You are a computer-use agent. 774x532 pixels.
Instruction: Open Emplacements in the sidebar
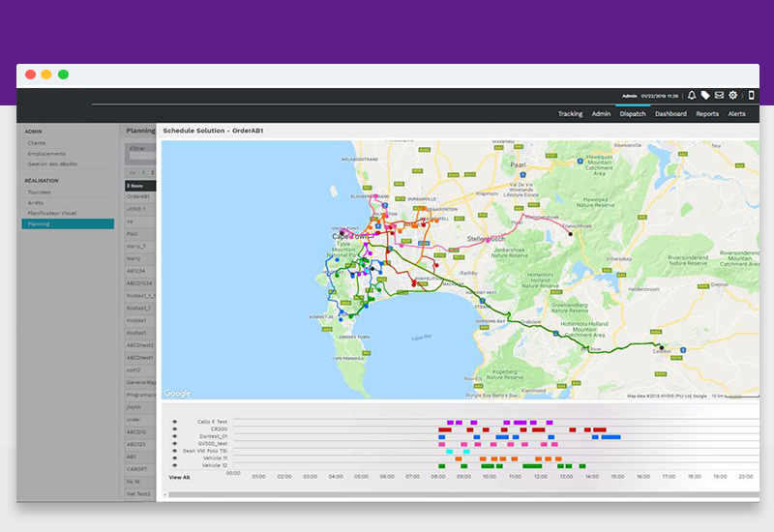(x=46, y=154)
